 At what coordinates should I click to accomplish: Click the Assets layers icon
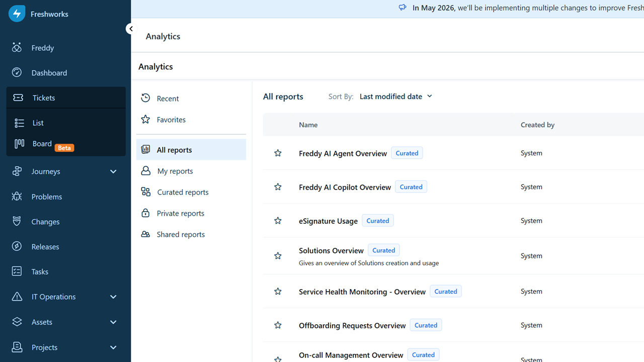point(17,322)
